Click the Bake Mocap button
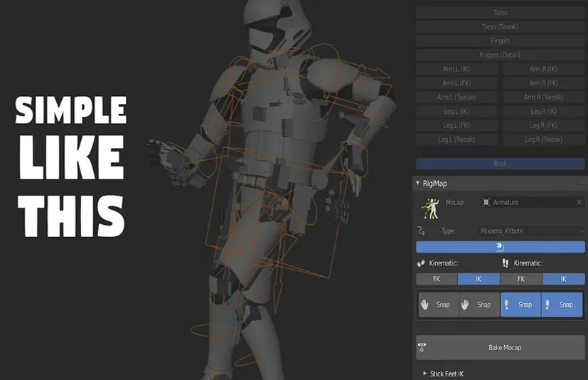Viewport: 588px width, 380px height. coord(501,348)
